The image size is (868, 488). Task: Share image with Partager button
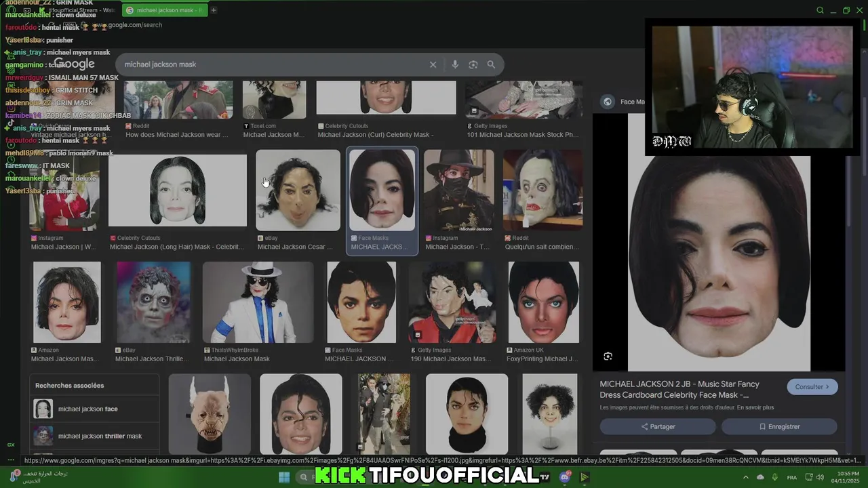658,426
